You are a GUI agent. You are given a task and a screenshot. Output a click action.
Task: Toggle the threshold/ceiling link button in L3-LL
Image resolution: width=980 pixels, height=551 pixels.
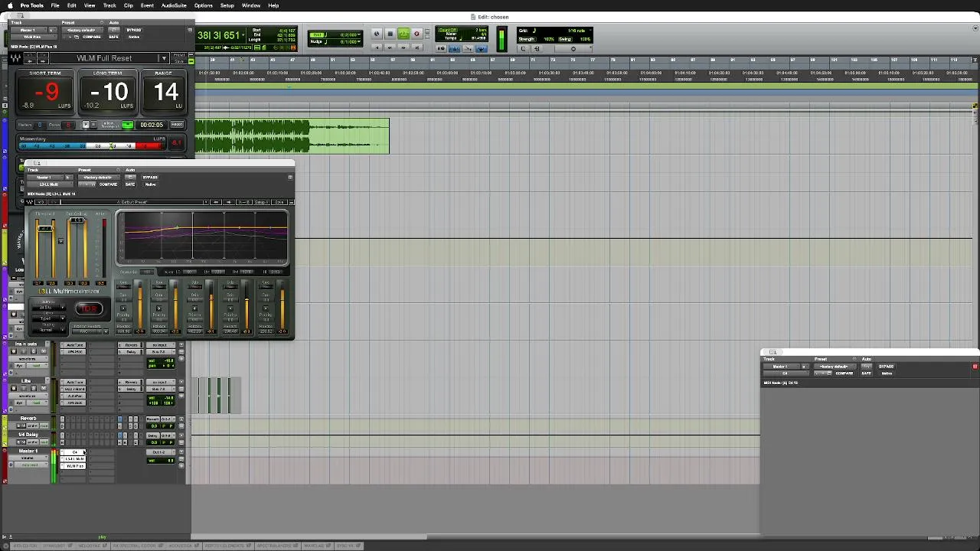tap(60, 241)
